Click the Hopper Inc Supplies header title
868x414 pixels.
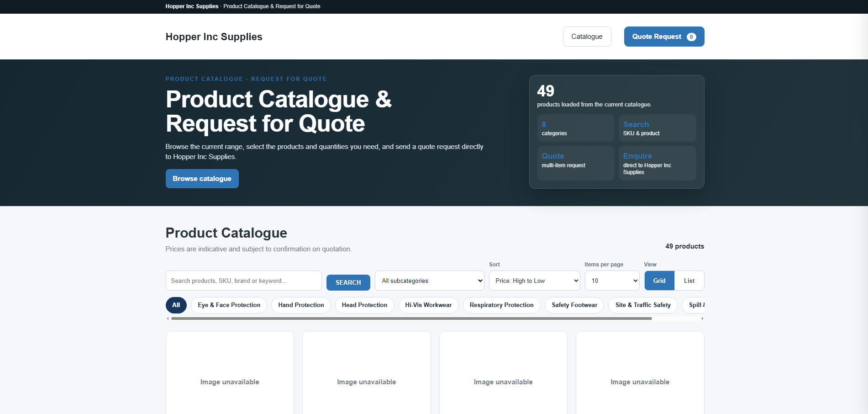214,37
